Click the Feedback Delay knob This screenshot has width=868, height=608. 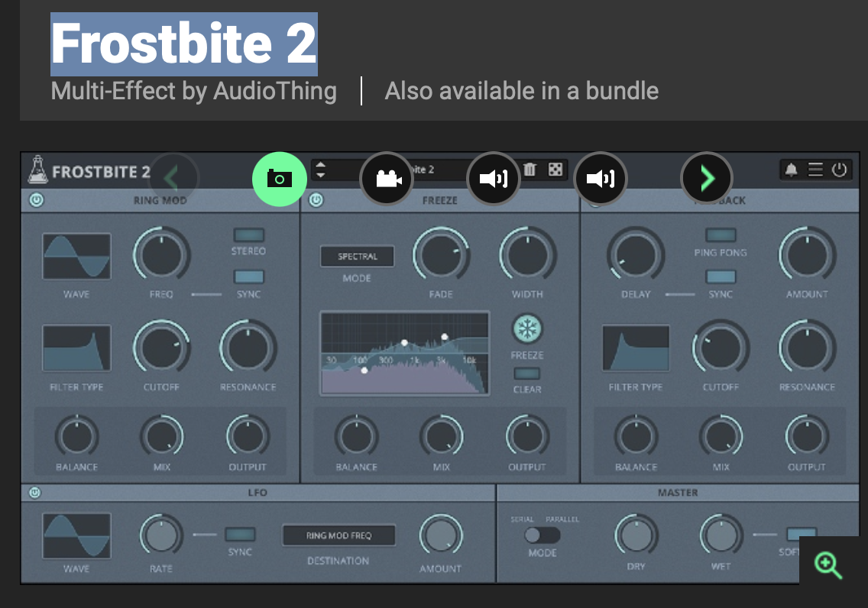[636, 255]
